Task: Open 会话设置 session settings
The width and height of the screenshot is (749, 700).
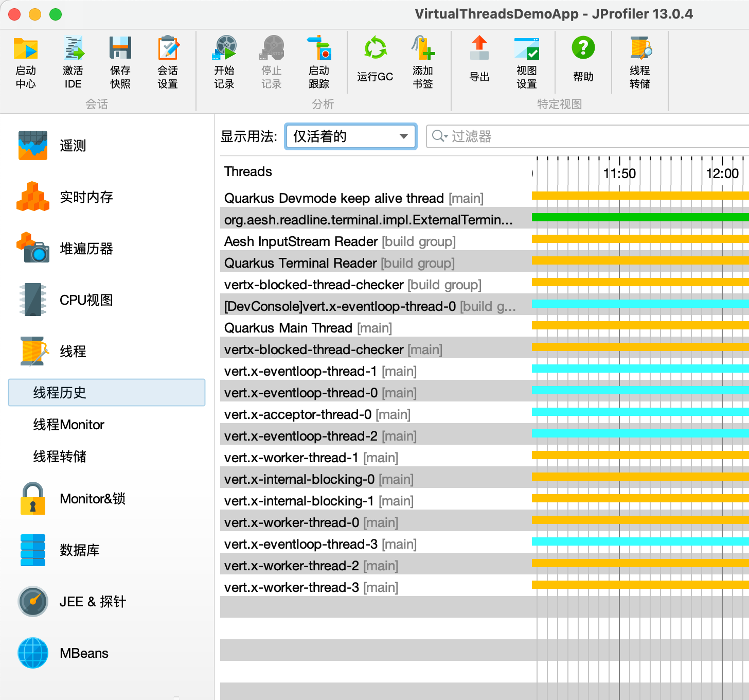Action: (x=168, y=63)
